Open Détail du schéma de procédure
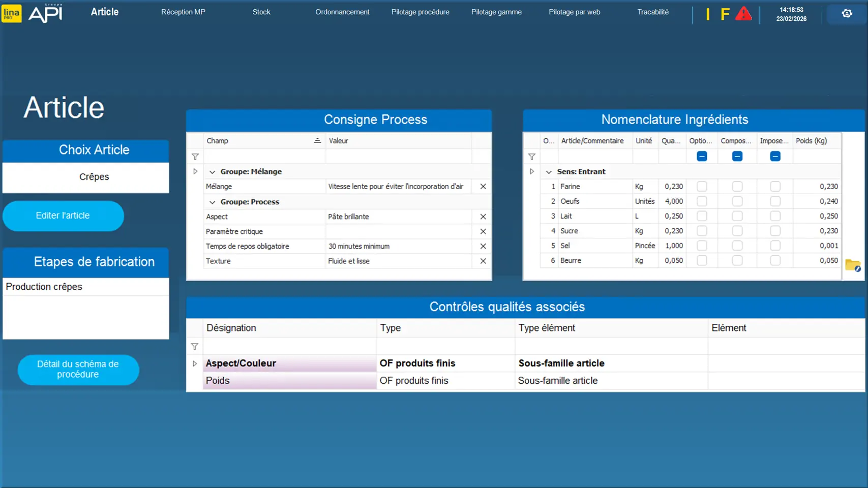Image resolution: width=868 pixels, height=488 pixels. 78,370
